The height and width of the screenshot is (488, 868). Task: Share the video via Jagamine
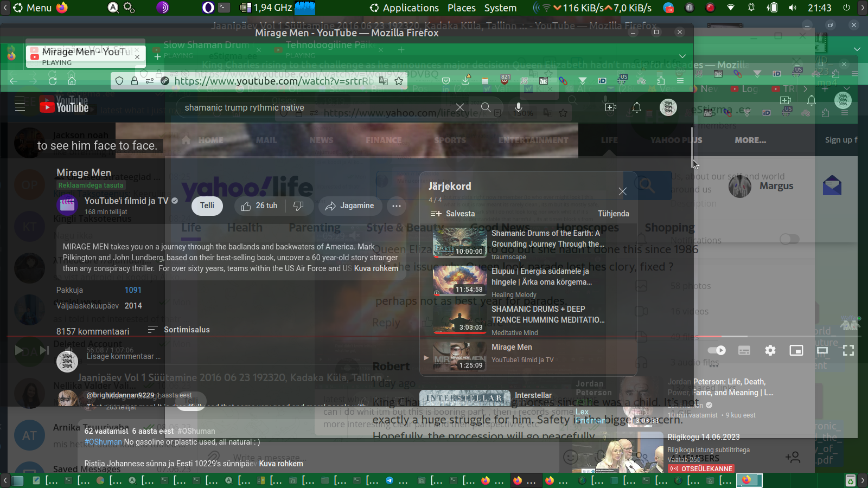(x=350, y=206)
